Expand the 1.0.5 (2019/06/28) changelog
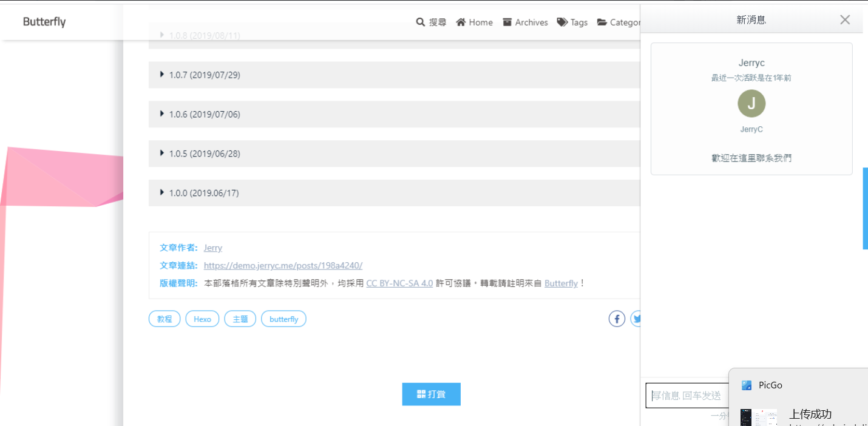Image resolution: width=868 pixels, height=426 pixels. [x=395, y=154]
